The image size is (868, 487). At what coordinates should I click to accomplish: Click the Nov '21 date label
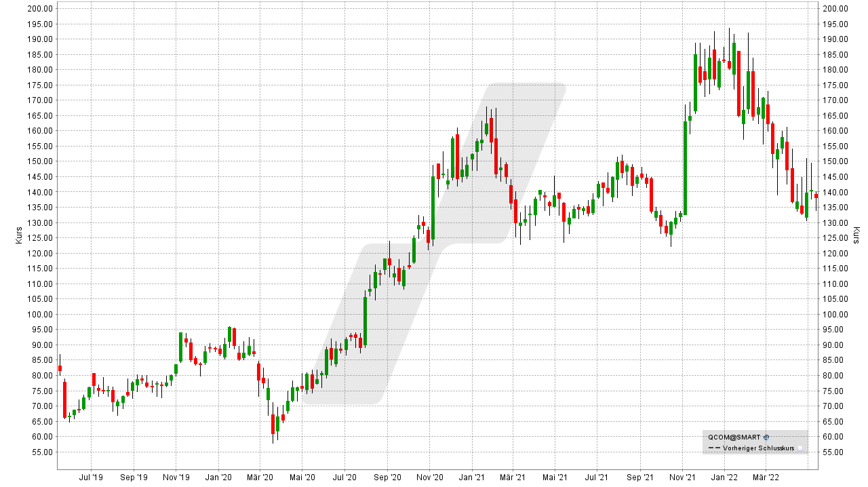[x=682, y=478]
